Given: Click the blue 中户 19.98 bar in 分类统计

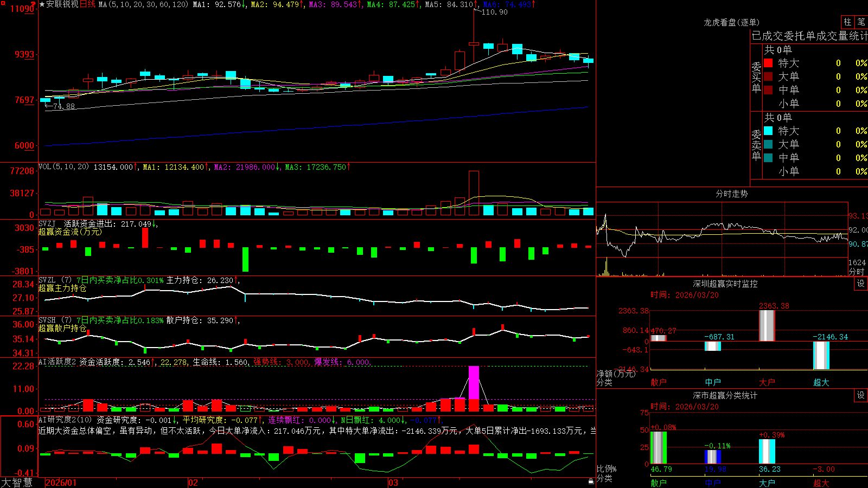Looking at the screenshot, I should click(x=713, y=457).
